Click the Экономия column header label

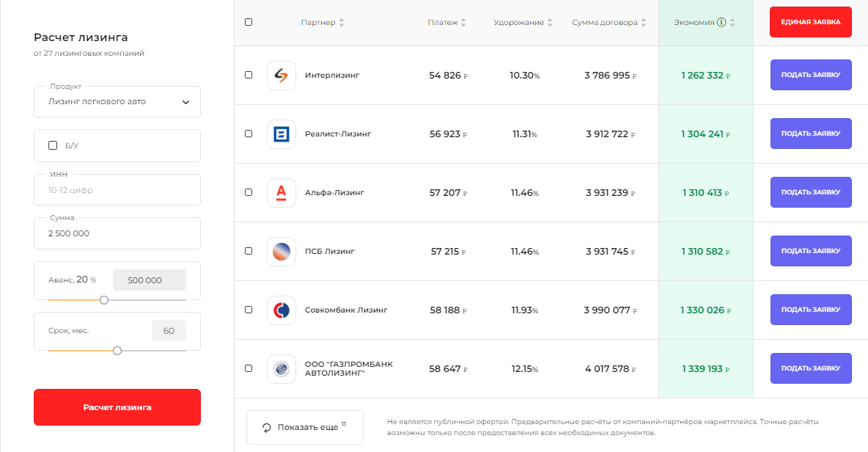[694, 22]
